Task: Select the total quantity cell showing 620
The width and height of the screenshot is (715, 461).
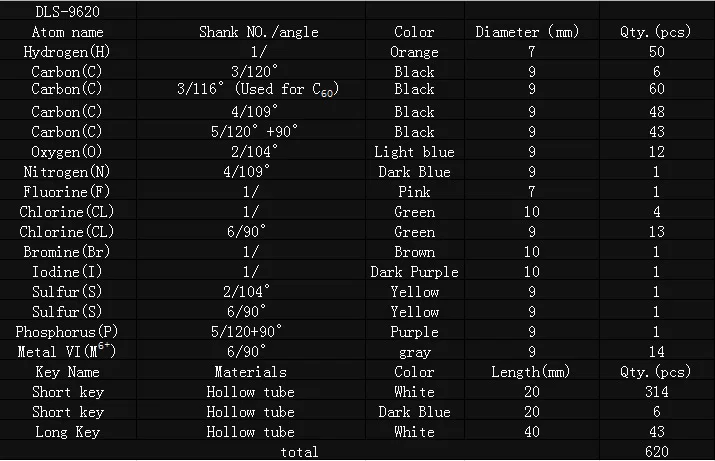Action: (x=656, y=451)
